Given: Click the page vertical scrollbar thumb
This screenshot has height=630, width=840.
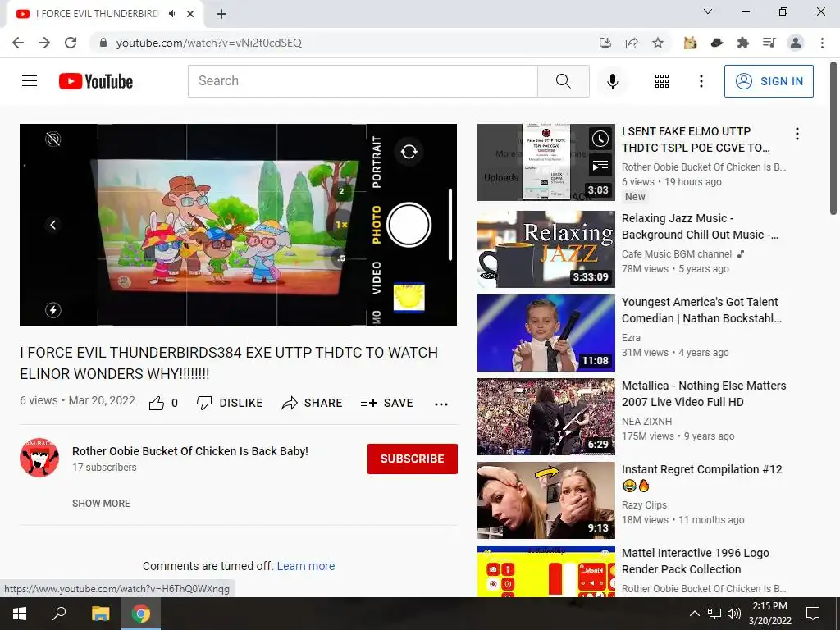Looking at the screenshot, I should tap(833, 138).
